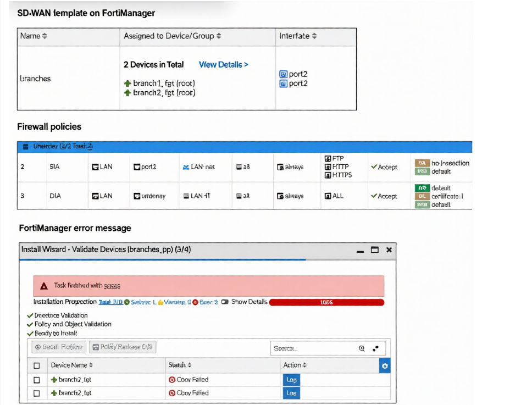532x405 pixels.
Task: Sort device list by Status column
Action: point(189,365)
